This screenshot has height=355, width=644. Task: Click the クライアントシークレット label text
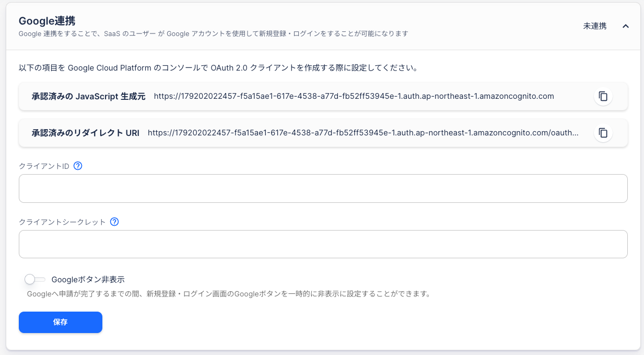[63, 222]
